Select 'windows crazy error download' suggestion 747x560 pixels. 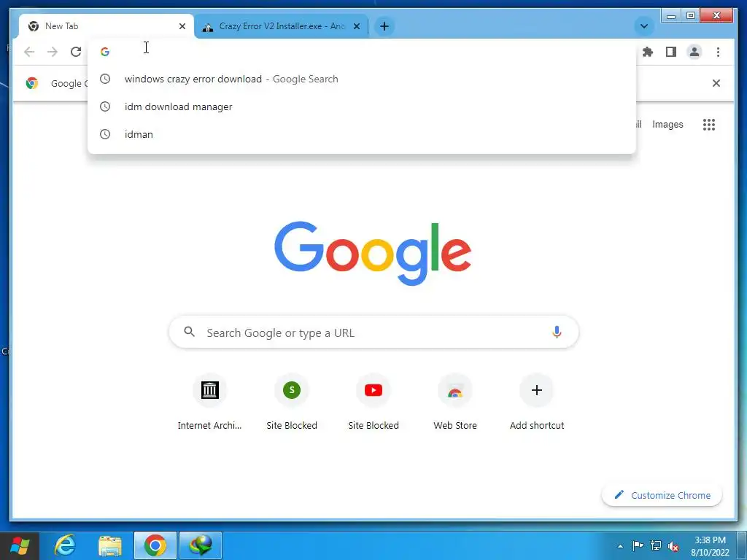pyautogui.click(x=362, y=79)
